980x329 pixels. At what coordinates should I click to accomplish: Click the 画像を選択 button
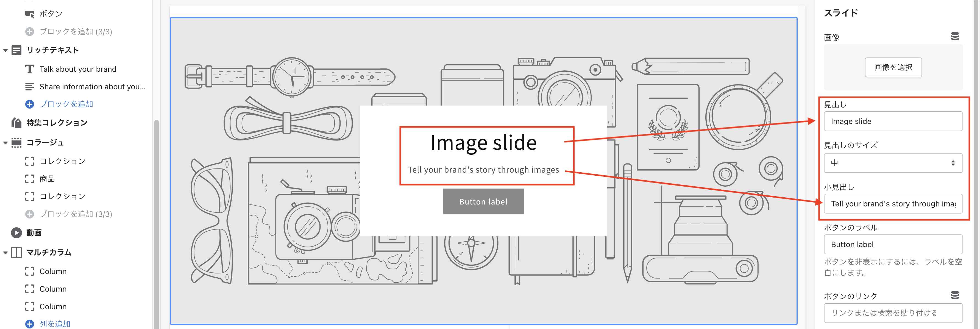pyautogui.click(x=893, y=67)
